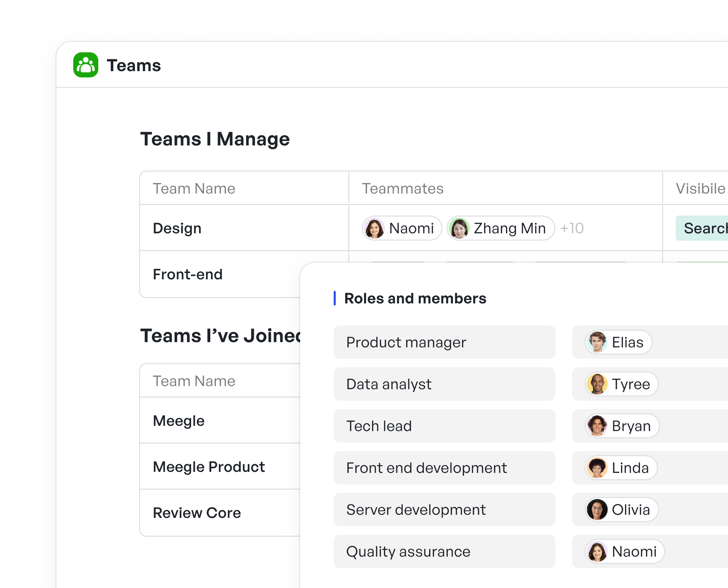Click Bryan's avatar photo
728x588 pixels.
(597, 426)
